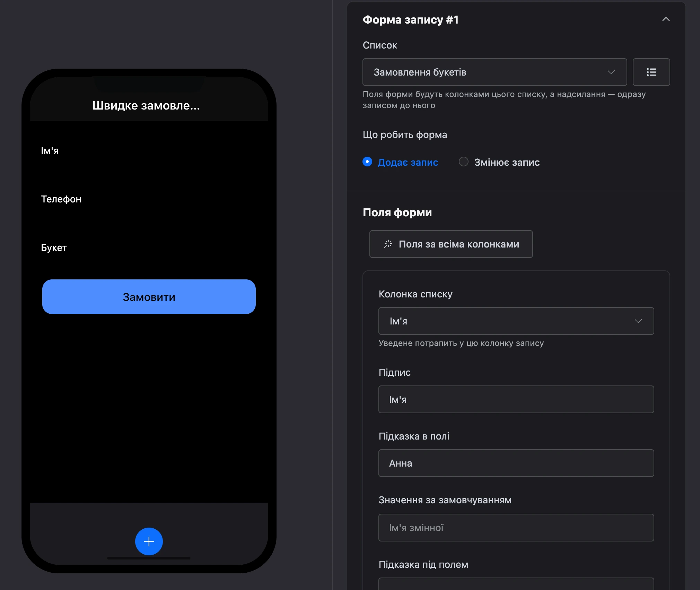700x590 pixels.
Task: Click the Замовити button in the preview
Action: pos(149,297)
